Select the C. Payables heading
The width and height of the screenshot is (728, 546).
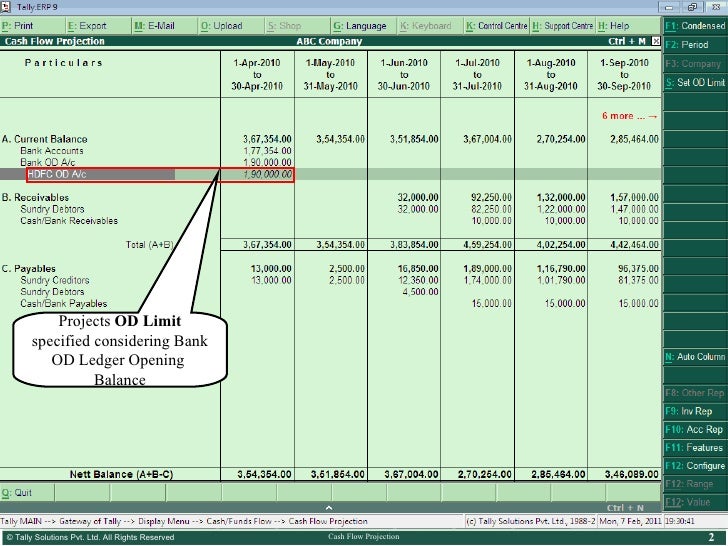pos(28,269)
